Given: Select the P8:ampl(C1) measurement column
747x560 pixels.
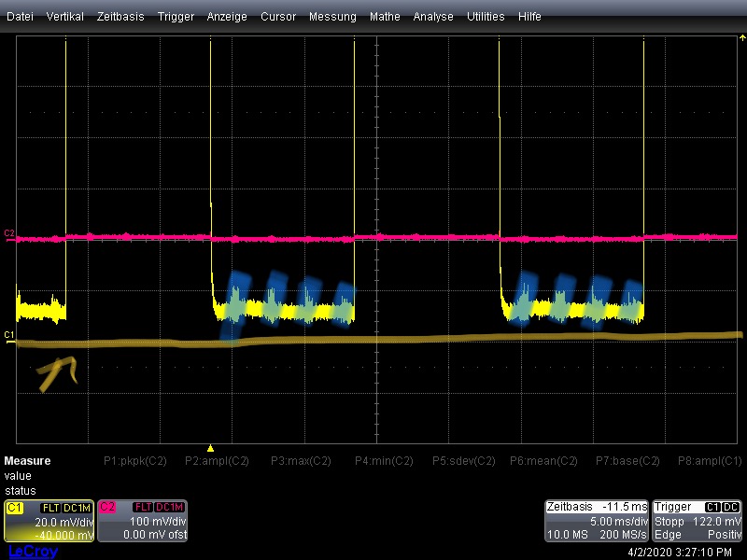Looking at the screenshot, I should pos(710,461).
